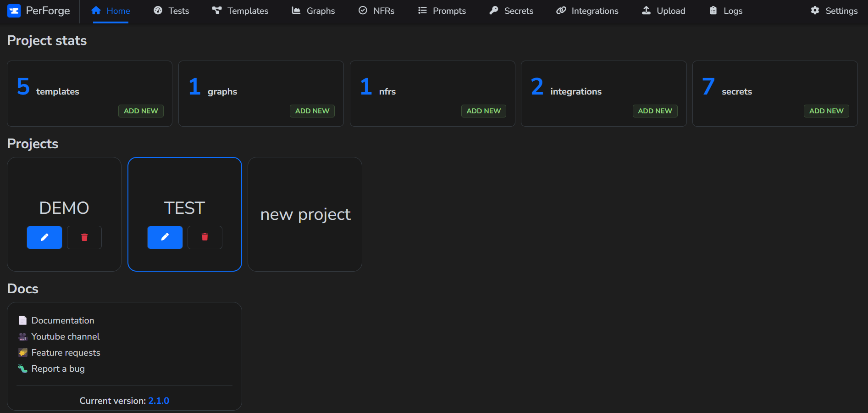Select the Secrets key icon
868x413 pixels.
point(493,10)
